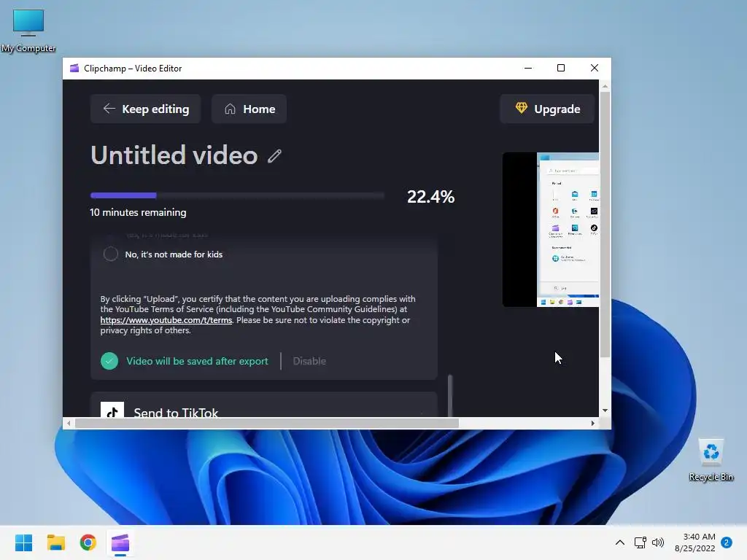The image size is (747, 560).
Task: Disable saving video after export
Action: coord(309,361)
